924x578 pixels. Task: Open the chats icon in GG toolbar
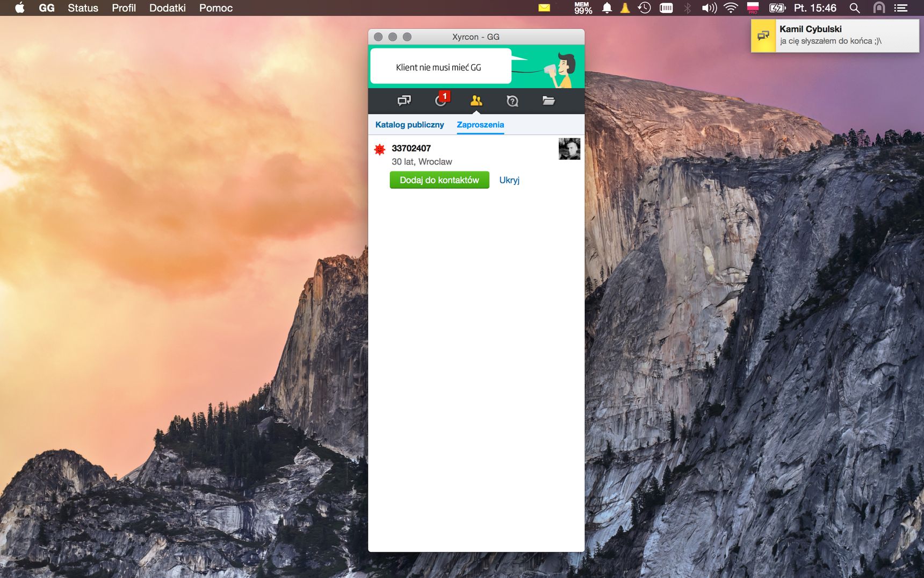(404, 101)
